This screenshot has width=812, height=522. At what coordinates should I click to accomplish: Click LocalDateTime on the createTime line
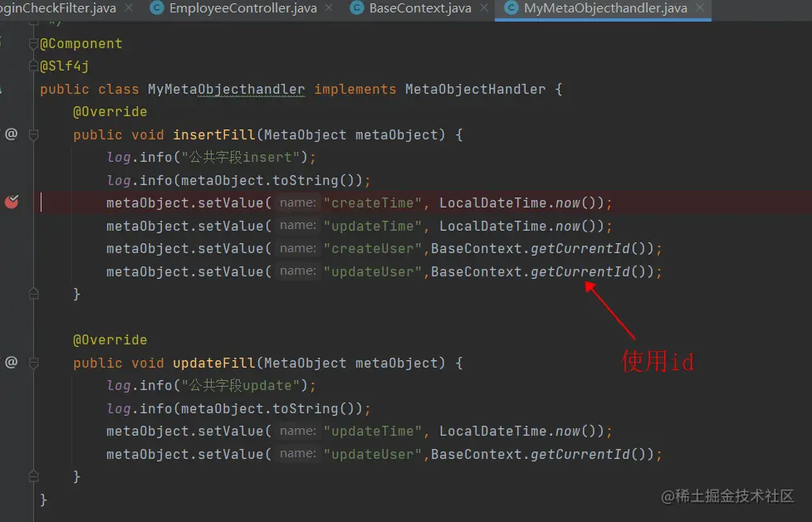pos(493,203)
